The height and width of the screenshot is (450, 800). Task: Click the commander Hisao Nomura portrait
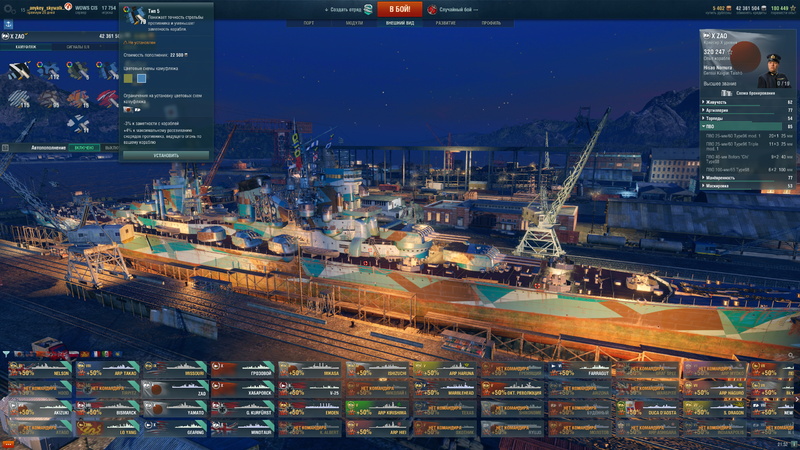[x=773, y=69]
